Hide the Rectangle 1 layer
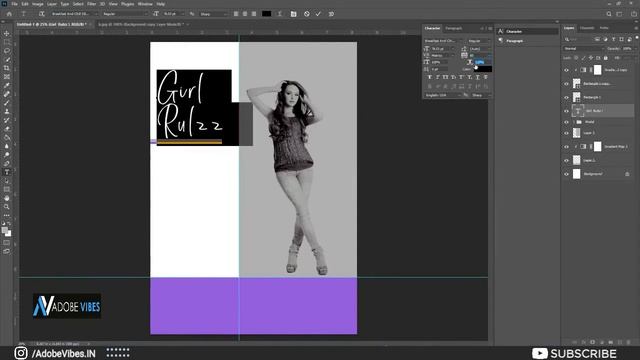The image size is (640, 360). point(566,98)
